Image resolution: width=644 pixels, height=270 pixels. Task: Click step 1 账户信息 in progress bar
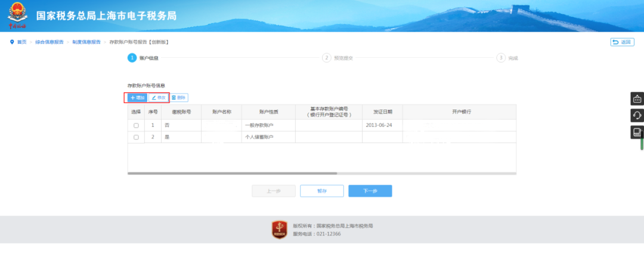132,58
